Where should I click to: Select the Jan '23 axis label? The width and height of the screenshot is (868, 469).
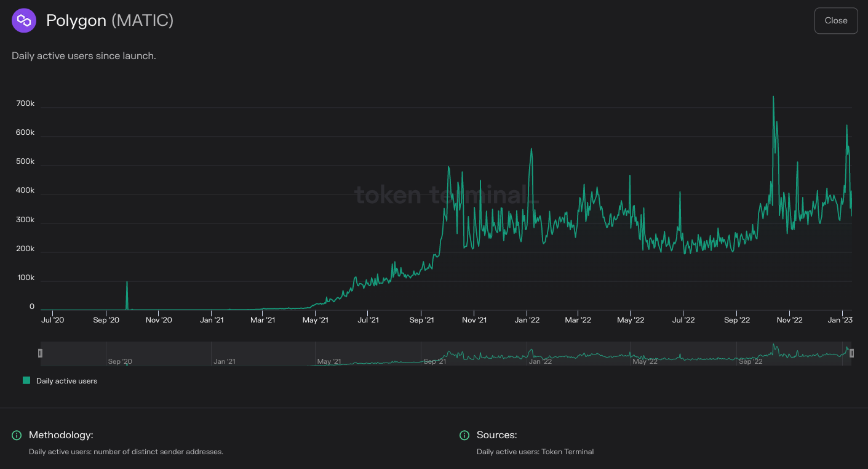[x=842, y=319]
